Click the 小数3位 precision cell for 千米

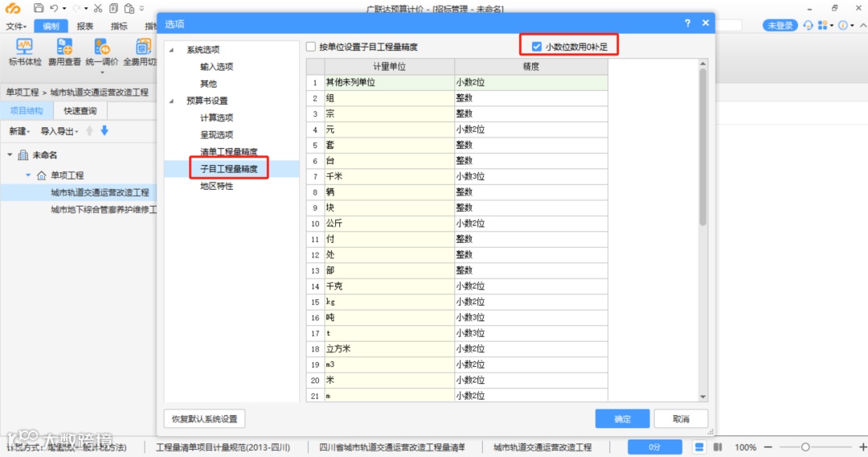[x=531, y=176]
